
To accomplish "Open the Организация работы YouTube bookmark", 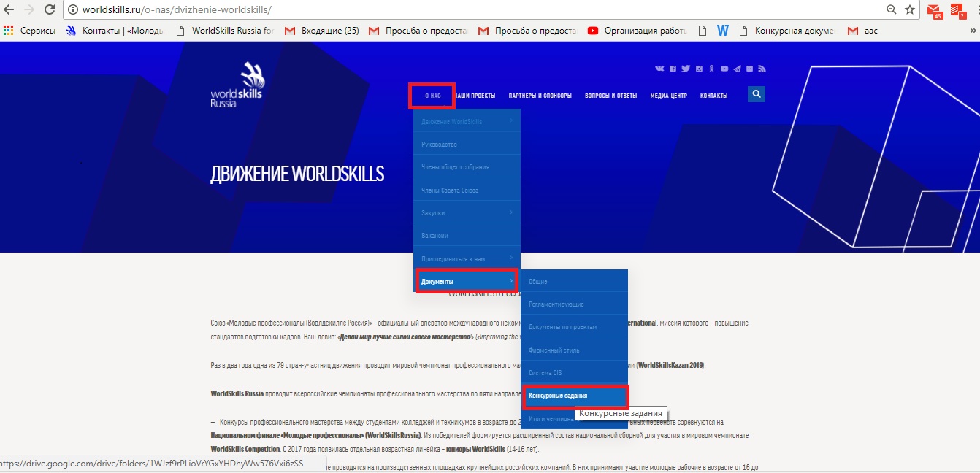I will tap(637, 31).
